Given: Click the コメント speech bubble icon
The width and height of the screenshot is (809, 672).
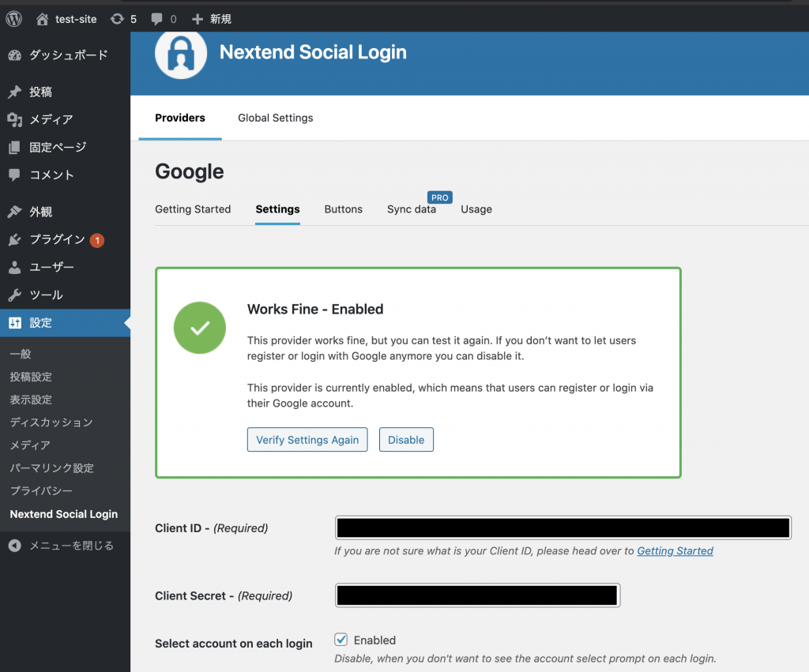Looking at the screenshot, I should pyautogui.click(x=14, y=175).
